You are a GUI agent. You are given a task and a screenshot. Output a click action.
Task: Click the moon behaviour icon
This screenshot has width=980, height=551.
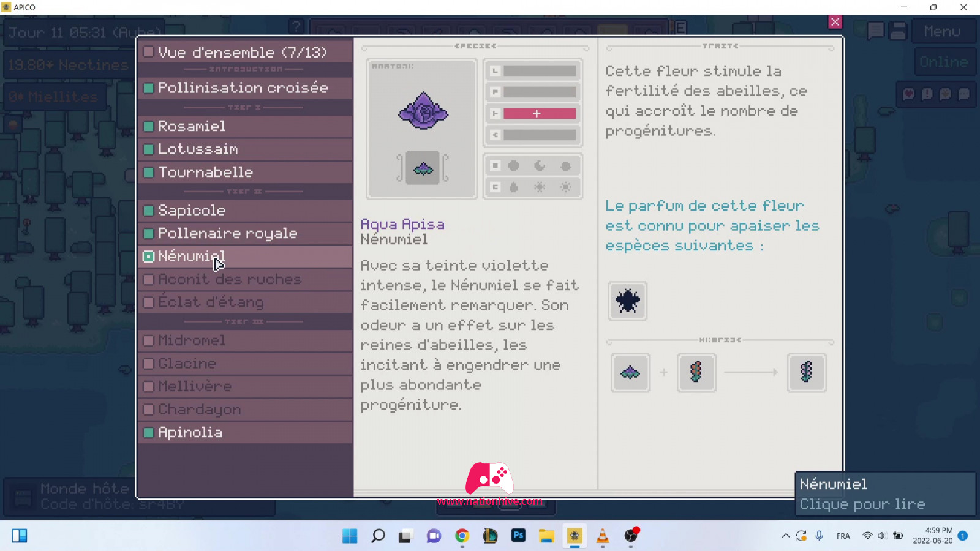[540, 166]
